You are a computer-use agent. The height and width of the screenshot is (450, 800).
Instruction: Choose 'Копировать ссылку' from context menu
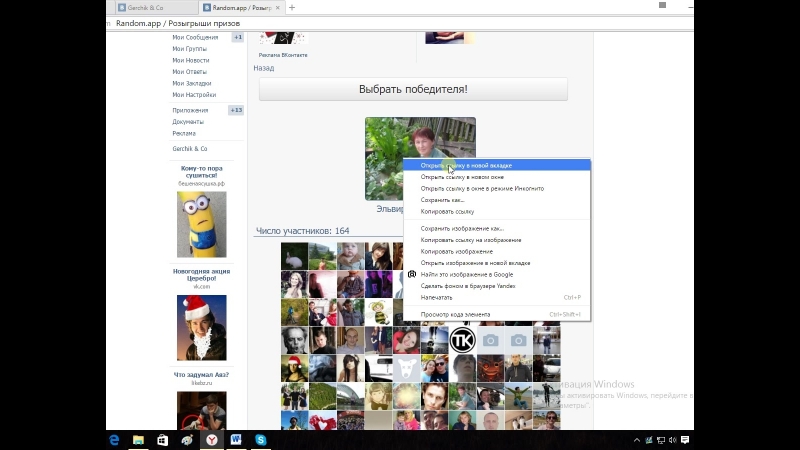coord(447,211)
